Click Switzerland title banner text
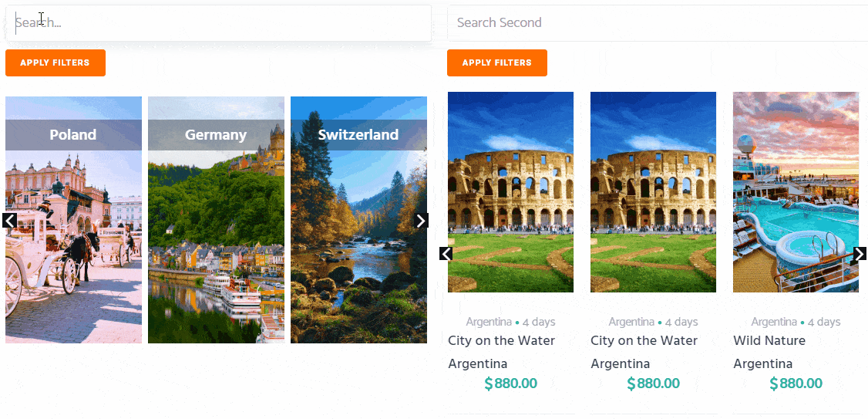 358,135
